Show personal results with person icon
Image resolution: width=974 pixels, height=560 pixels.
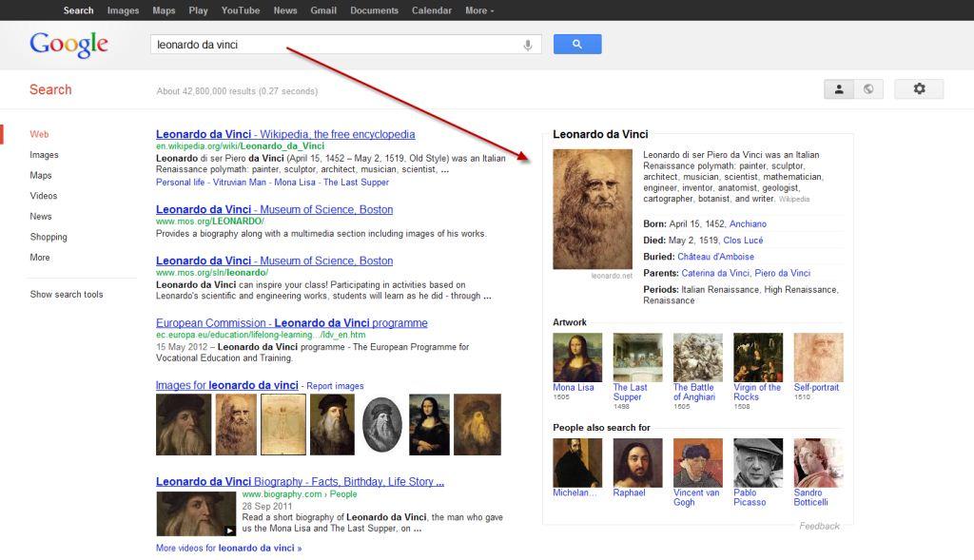(x=839, y=88)
